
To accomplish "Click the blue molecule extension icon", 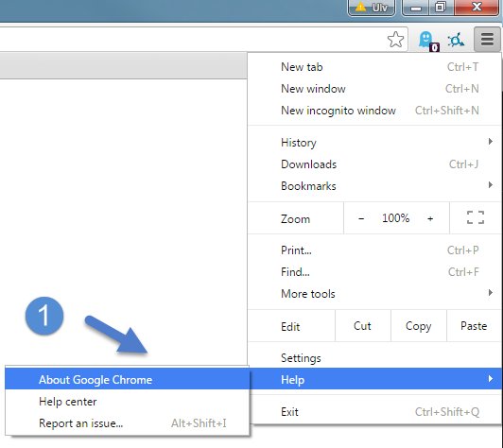I will 456,40.
